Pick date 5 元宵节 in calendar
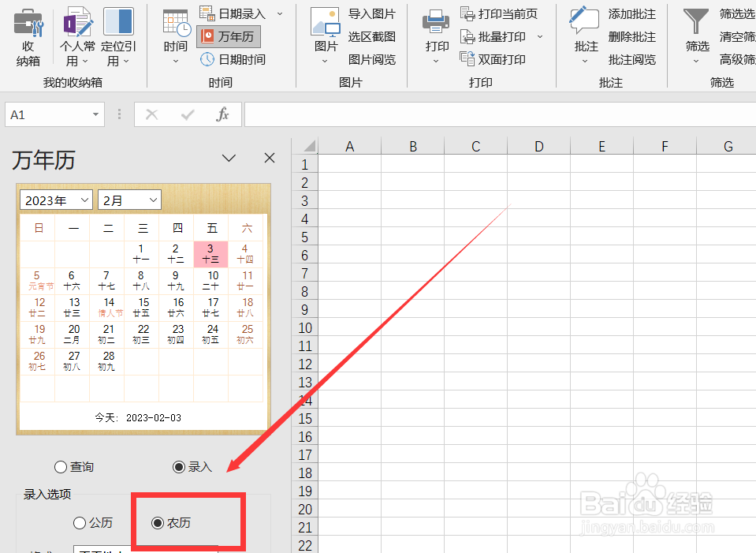The width and height of the screenshot is (756, 553). pos(37,280)
